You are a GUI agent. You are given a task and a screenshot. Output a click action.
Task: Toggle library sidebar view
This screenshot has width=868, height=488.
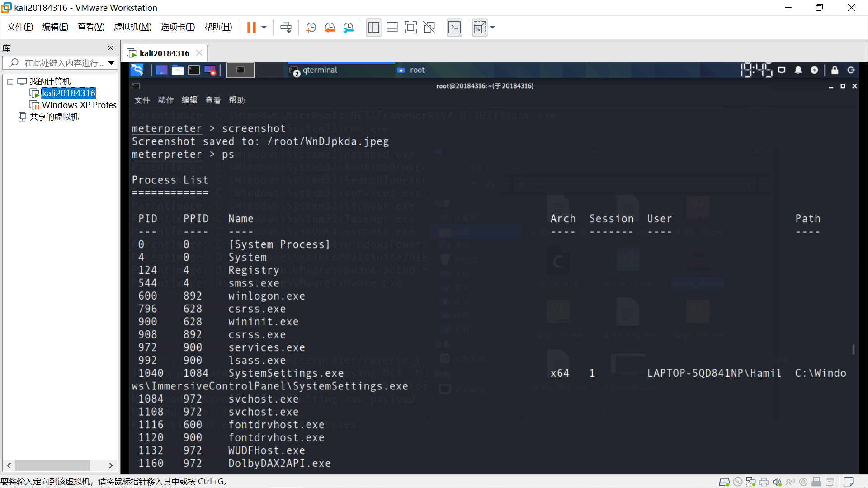373,28
